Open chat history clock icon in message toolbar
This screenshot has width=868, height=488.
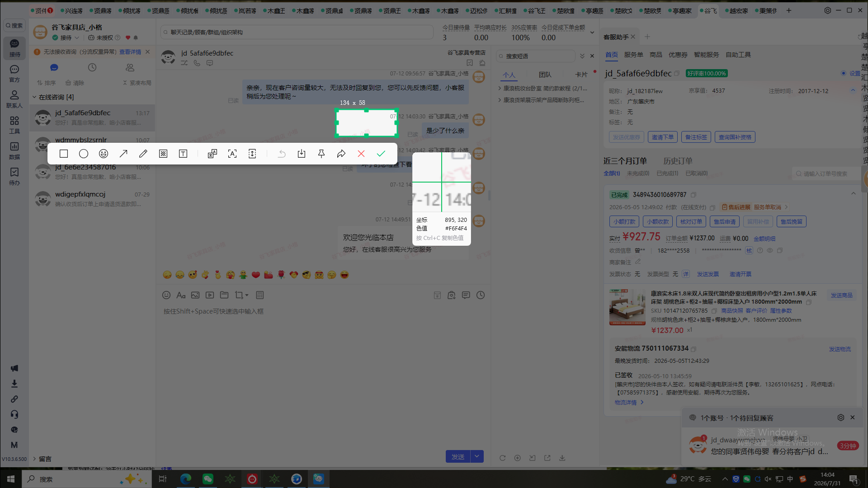click(481, 295)
